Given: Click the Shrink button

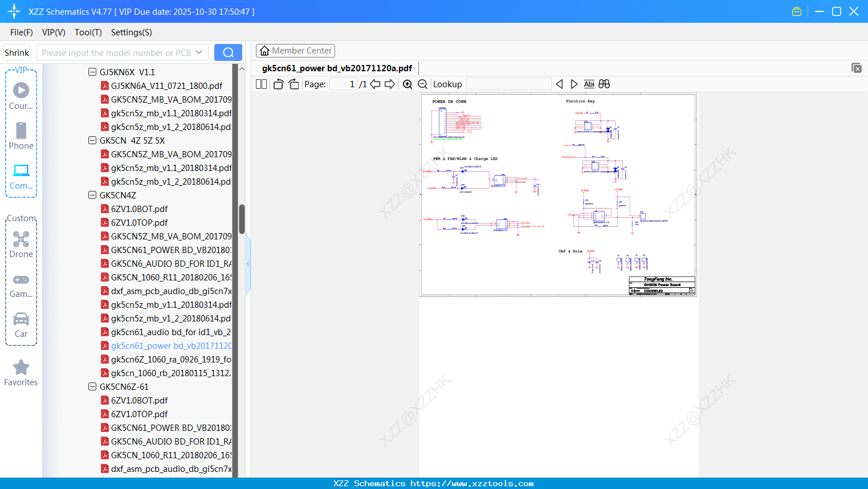Looking at the screenshot, I should (x=17, y=52).
